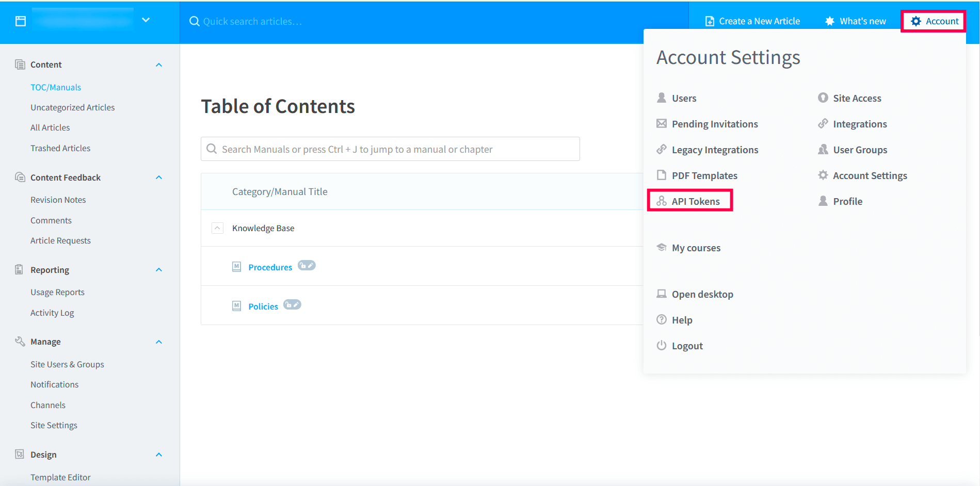Screen dimensions: 980x486
Task: Click the manual icon beside Procedures
Action: pos(236,267)
